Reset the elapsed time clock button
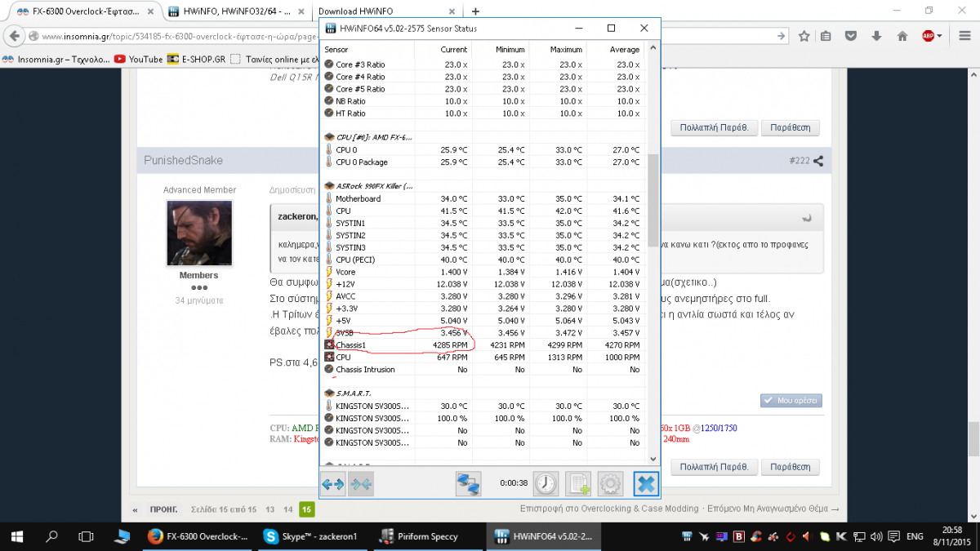Screen dimensions: 980x551 [x=546, y=484]
